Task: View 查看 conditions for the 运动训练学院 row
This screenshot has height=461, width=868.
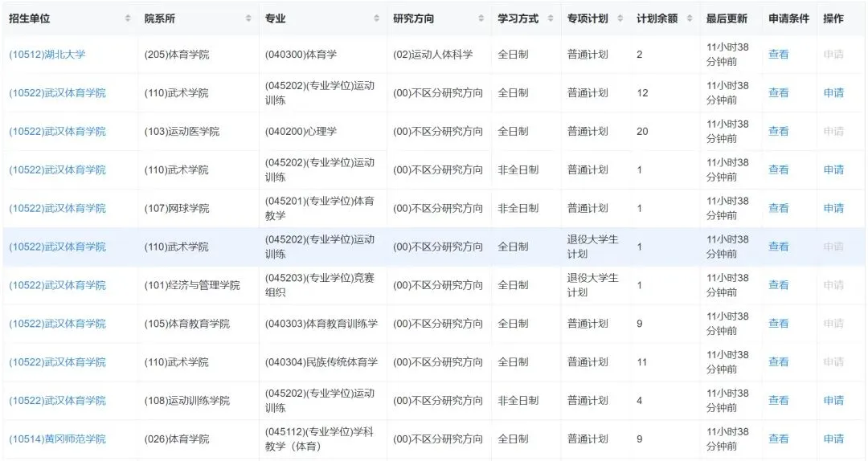Action: click(778, 400)
